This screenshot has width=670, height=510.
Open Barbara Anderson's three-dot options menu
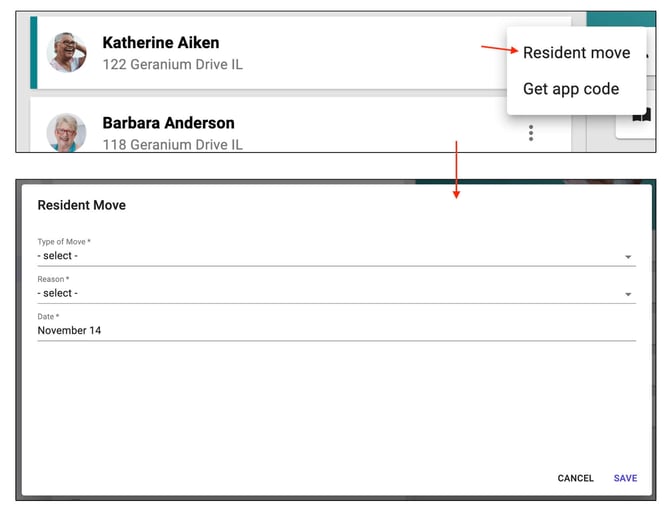(x=530, y=133)
